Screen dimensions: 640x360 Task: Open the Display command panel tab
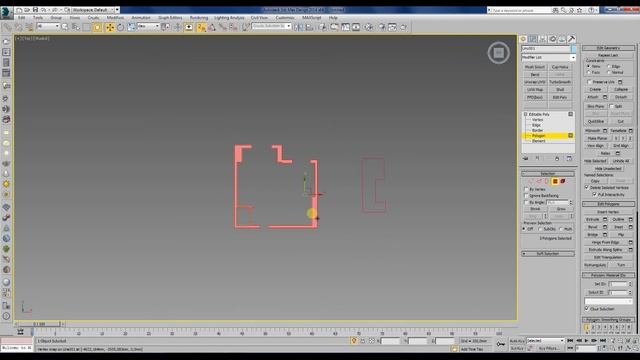click(562, 39)
